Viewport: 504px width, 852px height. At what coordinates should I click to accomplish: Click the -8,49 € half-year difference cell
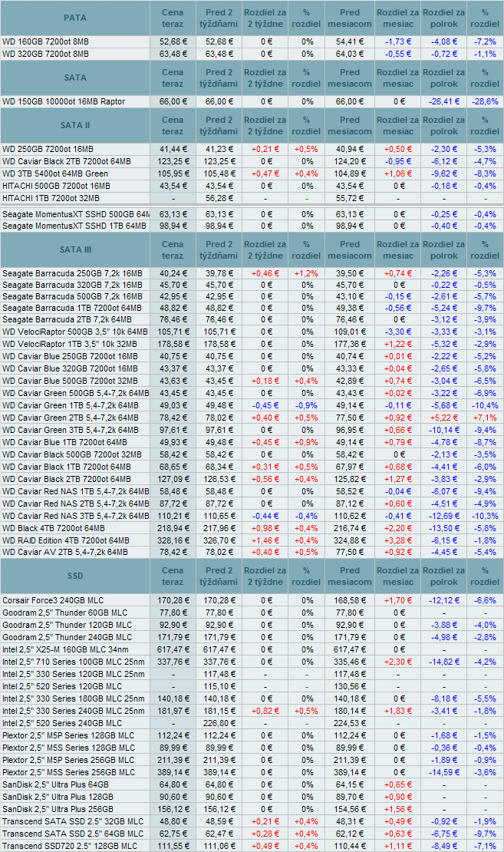[443, 846]
